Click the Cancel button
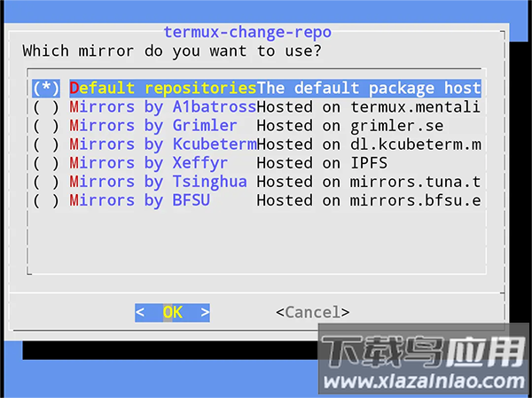The width and height of the screenshot is (532, 398). pos(312,313)
